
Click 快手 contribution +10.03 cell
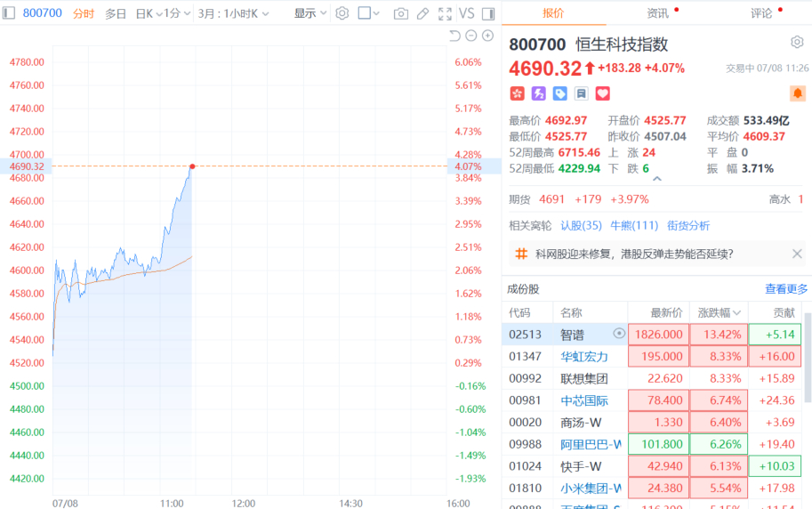pyautogui.click(x=775, y=466)
